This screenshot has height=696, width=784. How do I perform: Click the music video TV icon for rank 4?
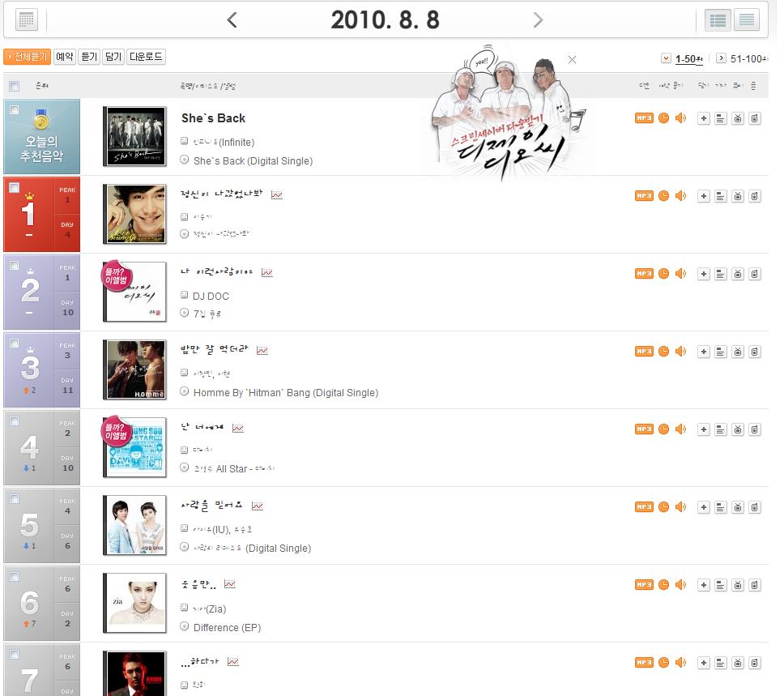[x=738, y=429]
